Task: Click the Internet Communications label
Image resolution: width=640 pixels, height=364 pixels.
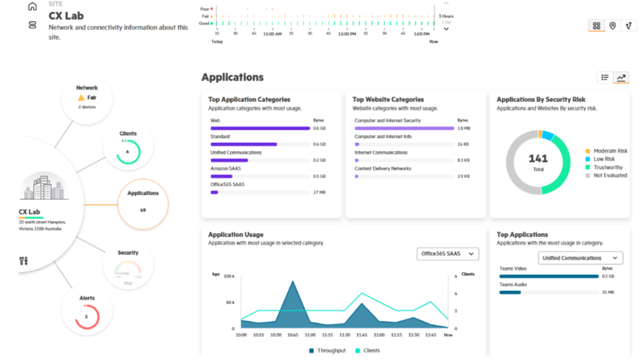Action: pos(381,152)
